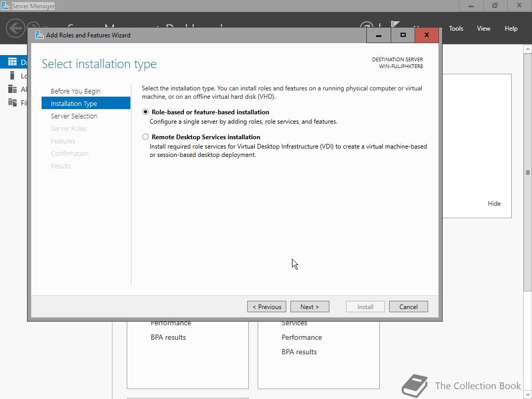
Task: Open Server Manager View menu
Action: [x=484, y=29]
